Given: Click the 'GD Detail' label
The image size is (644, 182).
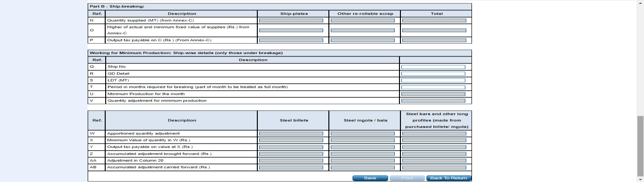Looking at the screenshot, I should click(x=118, y=73).
